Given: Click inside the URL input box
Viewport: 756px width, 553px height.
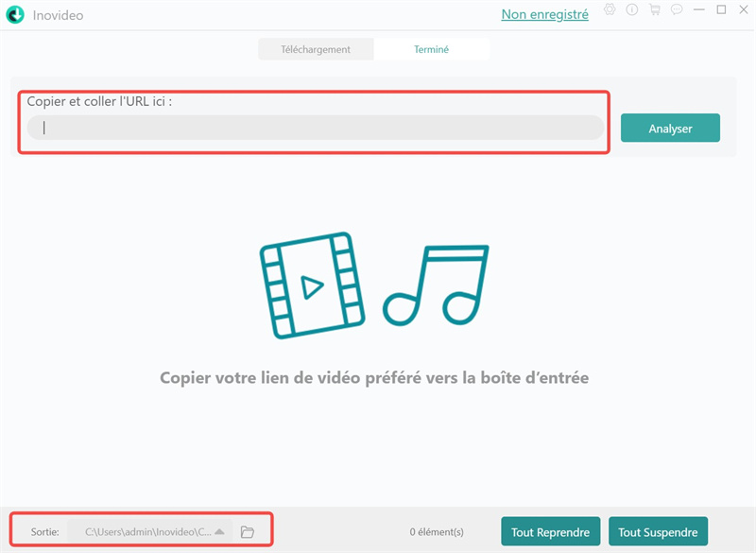Looking at the screenshot, I should pyautogui.click(x=317, y=127).
